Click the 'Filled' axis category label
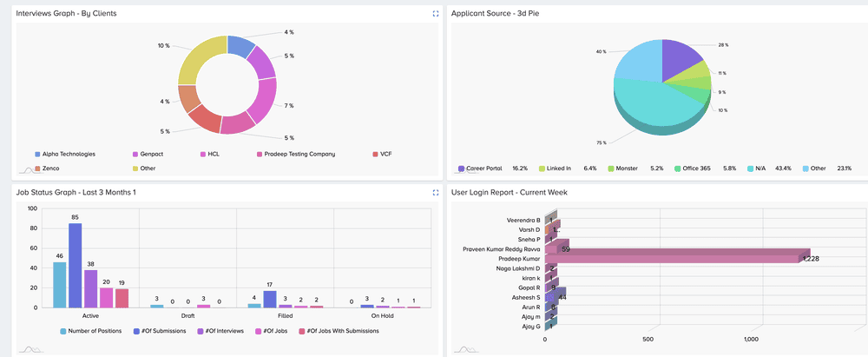 285,316
